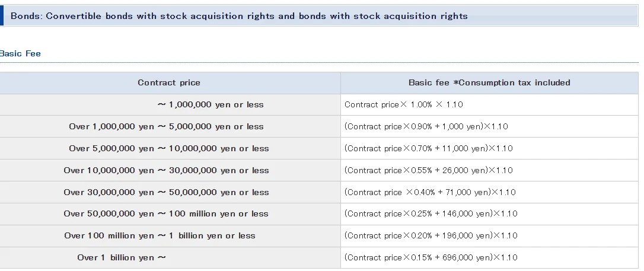Click the Basic fee Consumption tax included header
This screenshot has height=271, width=644.
tap(489, 82)
